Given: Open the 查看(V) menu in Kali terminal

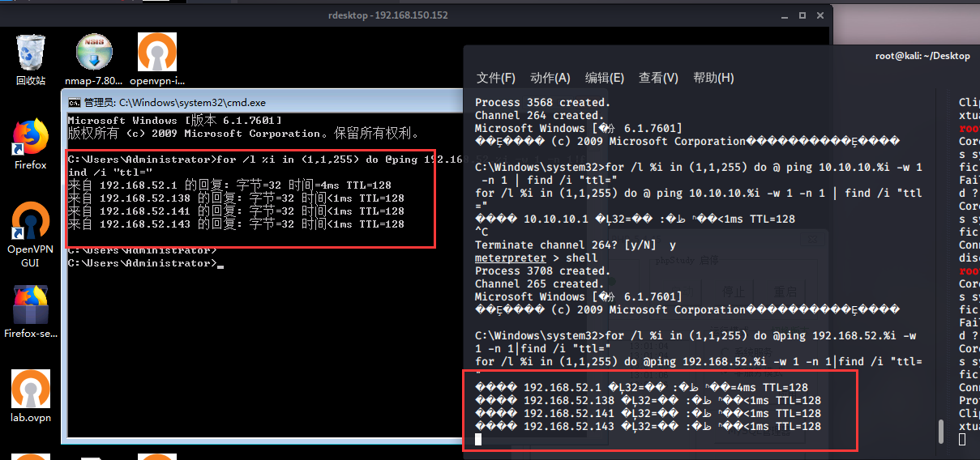Looking at the screenshot, I should (x=658, y=78).
